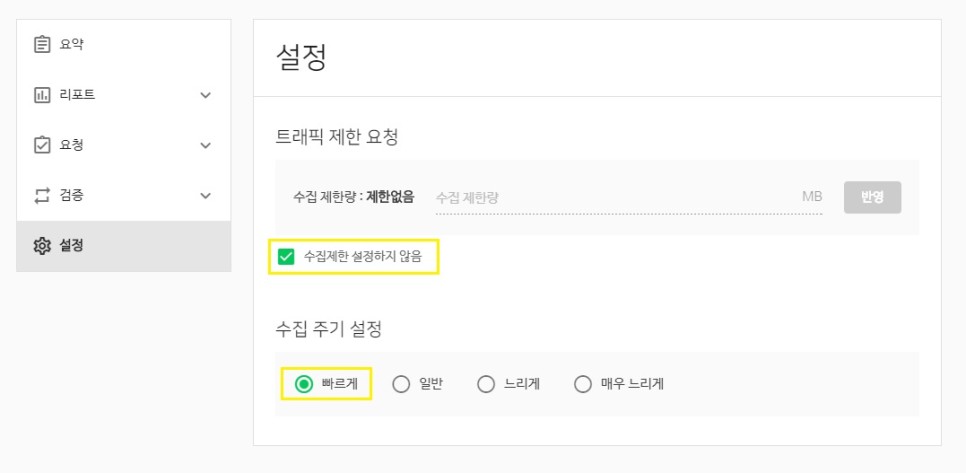Expand the 리포트 menu chevron
The image size is (966, 473).
[x=206, y=95]
